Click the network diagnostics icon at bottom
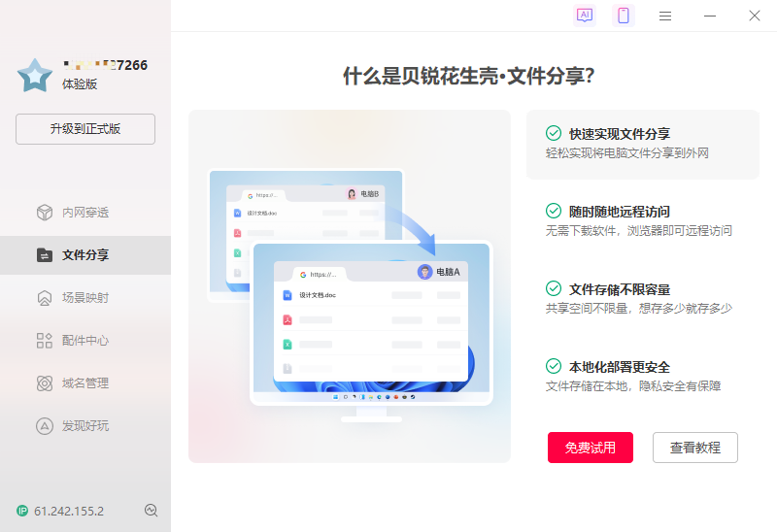 152,511
